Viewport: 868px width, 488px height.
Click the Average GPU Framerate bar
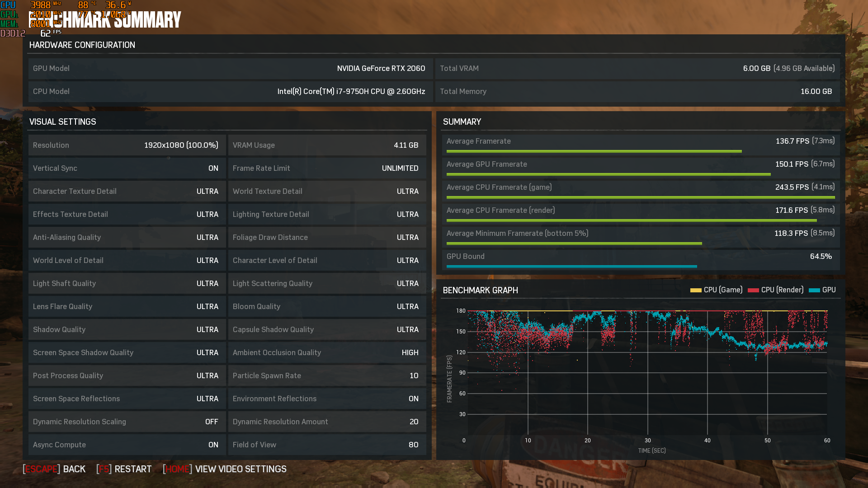(609, 174)
